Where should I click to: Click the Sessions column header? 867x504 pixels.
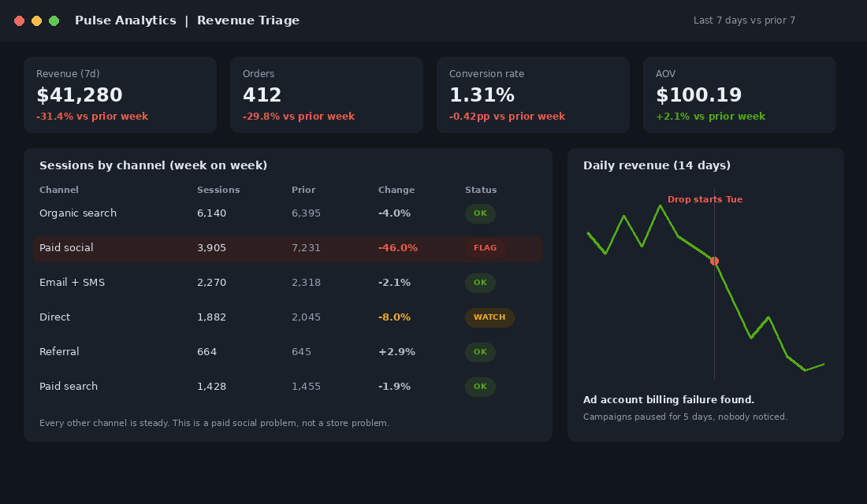pyautogui.click(x=218, y=190)
